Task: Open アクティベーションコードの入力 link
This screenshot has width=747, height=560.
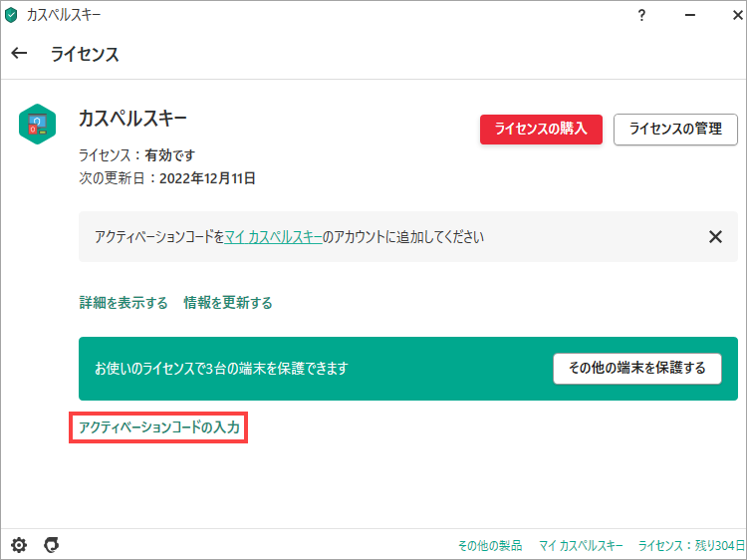Action: pos(158,427)
